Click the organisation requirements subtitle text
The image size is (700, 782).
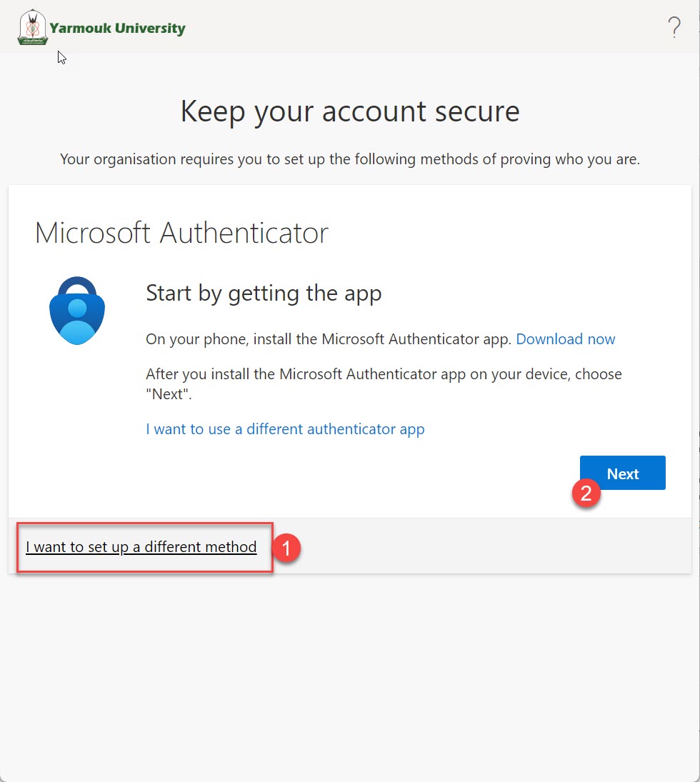pos(350,159)
